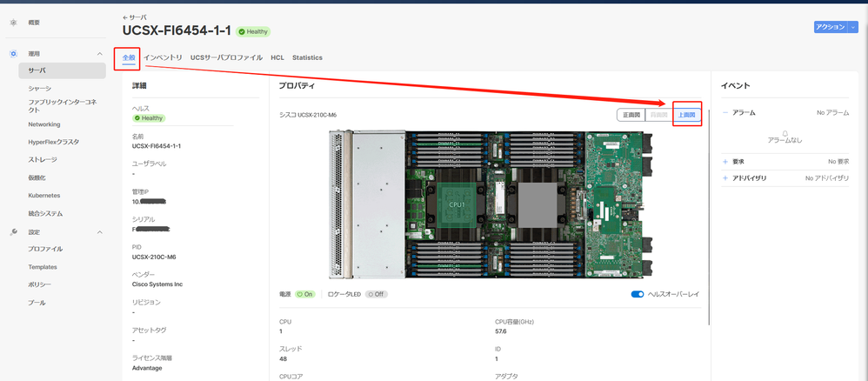Click the No 要求 count text
The width and height of the screenshot is (868, 381).
[x=838, y=162]
